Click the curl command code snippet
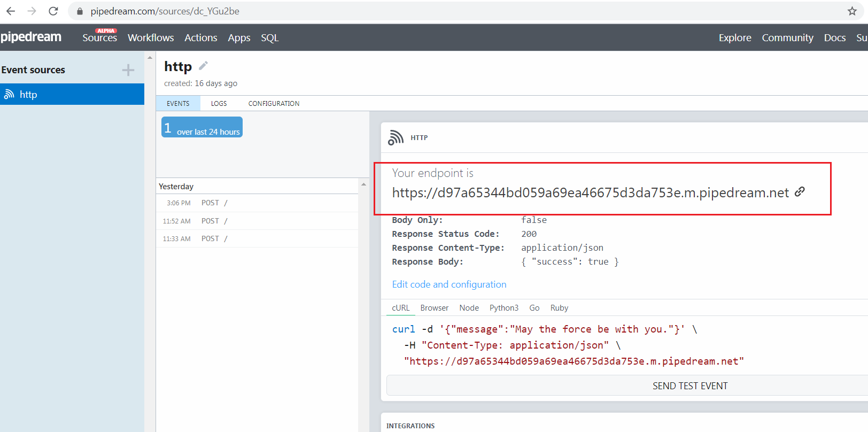The image size is (868, 432). pyautogui.click(x=568, y=345)
